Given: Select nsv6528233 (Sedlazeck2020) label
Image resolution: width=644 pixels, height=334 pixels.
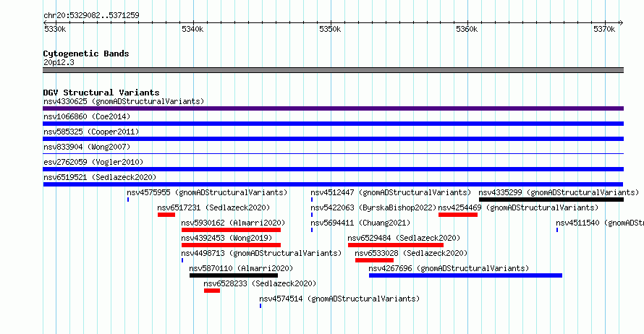Looking at the screenshot, I should pyautogui.click(x=260, y=283).
